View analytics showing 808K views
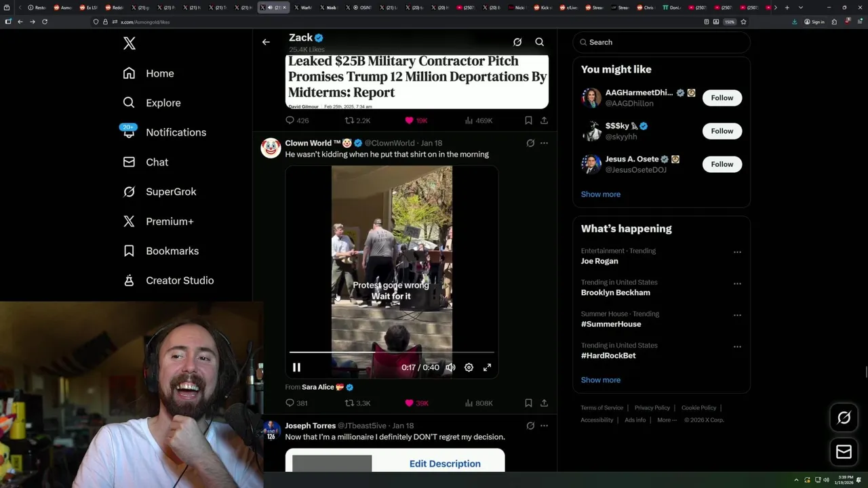The image size is (868, 488). [x=478, y=403]
